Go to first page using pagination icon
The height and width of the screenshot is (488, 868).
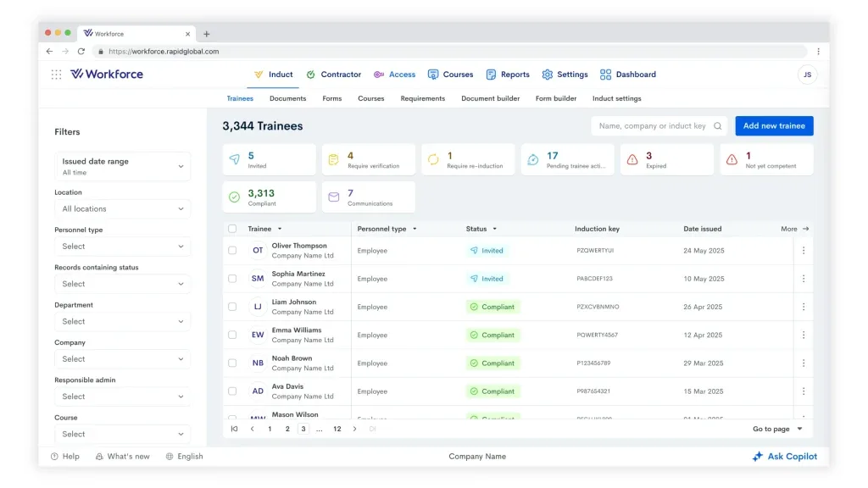point(234,429)
